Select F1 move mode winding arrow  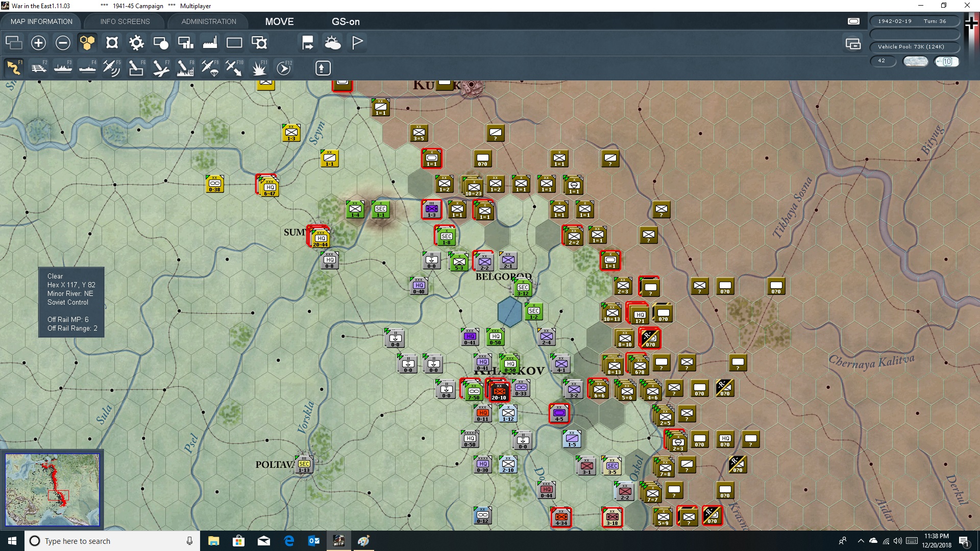[x=14, y=68]
